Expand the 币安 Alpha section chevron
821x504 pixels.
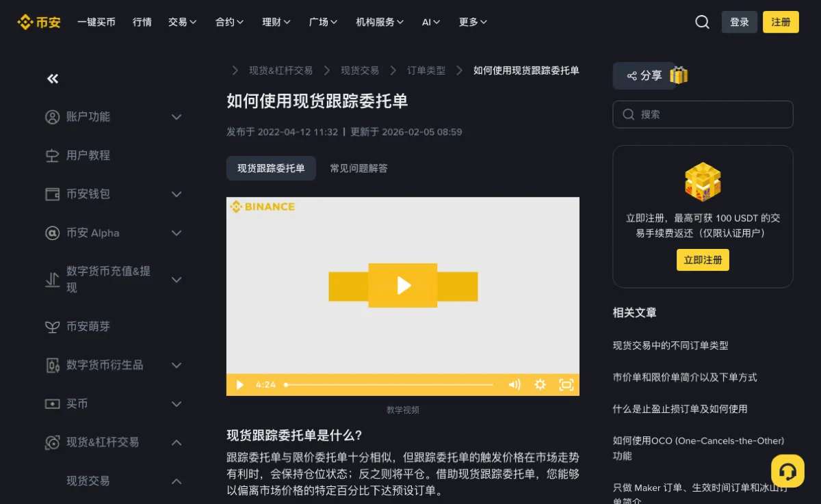[x=177, y=233]
